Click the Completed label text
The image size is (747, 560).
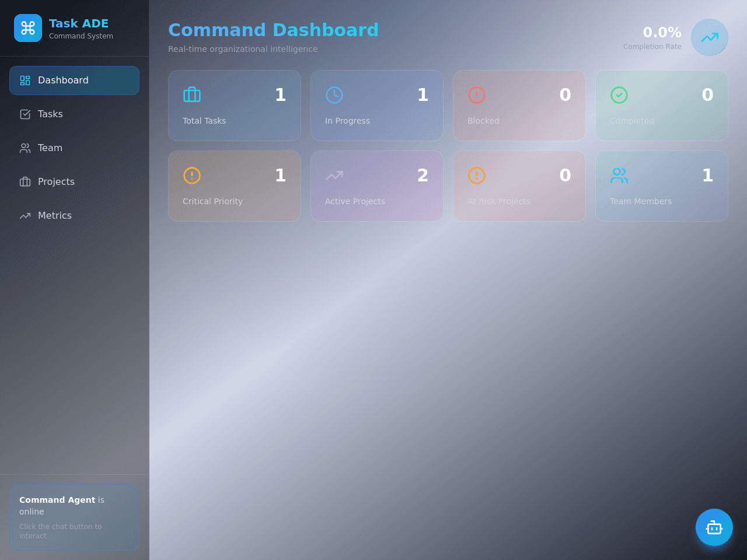pyautogui.click(x=632, y=121)
